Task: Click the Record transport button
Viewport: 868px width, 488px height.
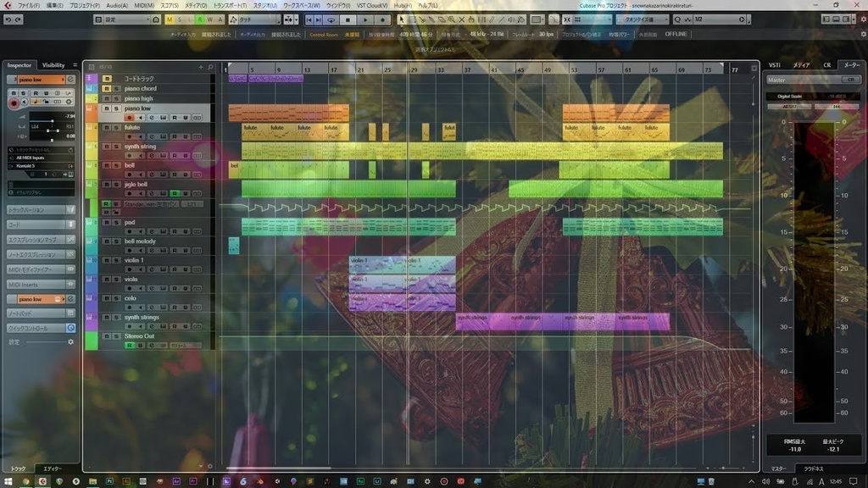Action: pos(382,19)
